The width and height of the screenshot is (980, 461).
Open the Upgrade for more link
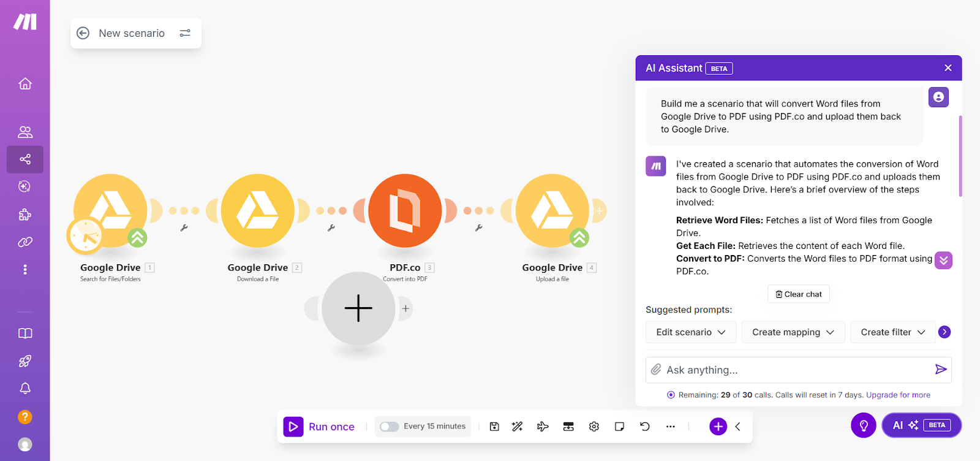click(x=898, y=395)
